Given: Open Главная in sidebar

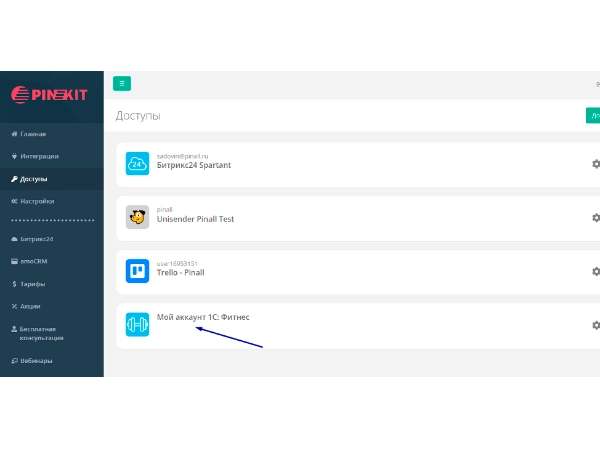Looking at the screenshot, I should coord(33,134).
